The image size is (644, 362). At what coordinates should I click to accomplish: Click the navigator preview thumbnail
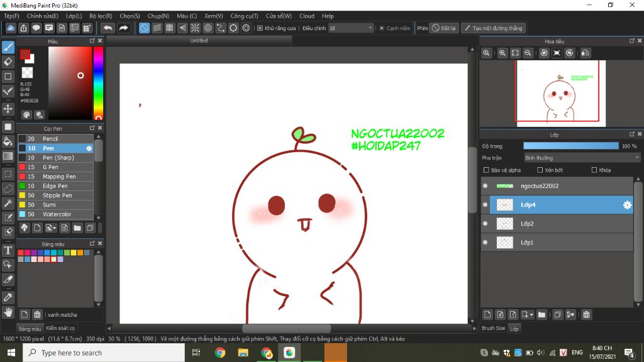[x=561, y=94]
